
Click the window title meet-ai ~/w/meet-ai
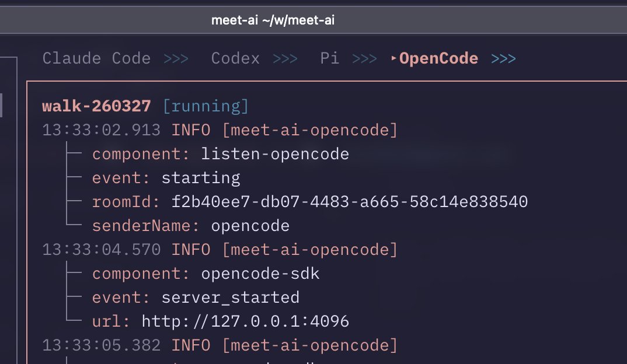(x=273, y=20)
